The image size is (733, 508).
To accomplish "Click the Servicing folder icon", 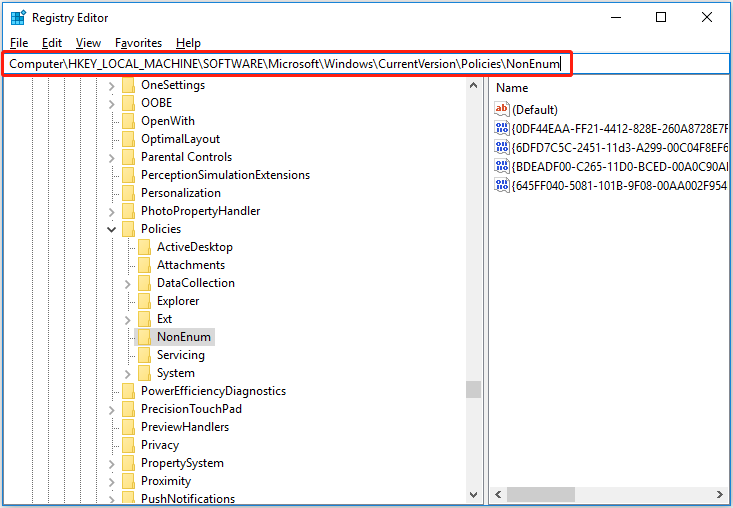I will [144, 355].
